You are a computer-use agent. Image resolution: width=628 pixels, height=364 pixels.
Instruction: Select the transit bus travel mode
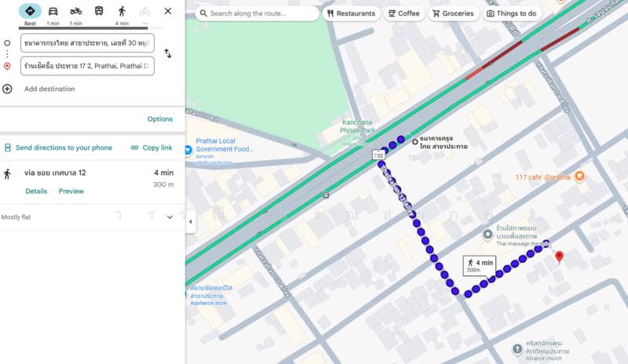99,11
